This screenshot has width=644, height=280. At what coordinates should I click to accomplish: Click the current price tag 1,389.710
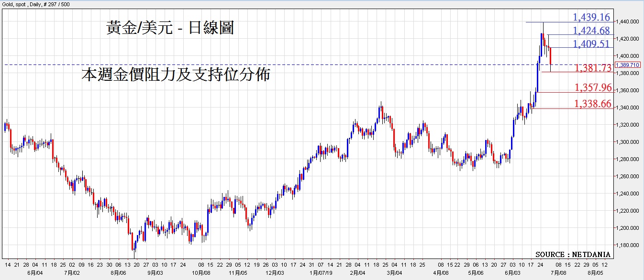[627, 65]
